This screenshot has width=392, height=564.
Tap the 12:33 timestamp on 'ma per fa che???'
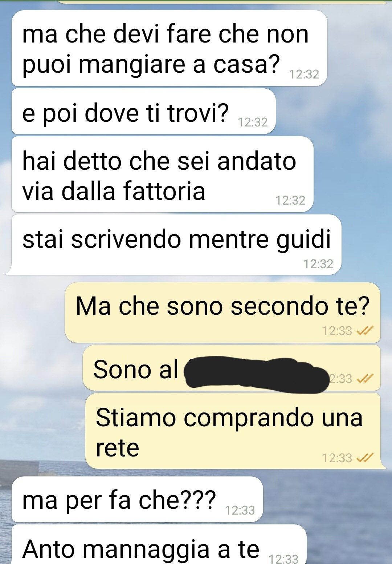point(240,510)
